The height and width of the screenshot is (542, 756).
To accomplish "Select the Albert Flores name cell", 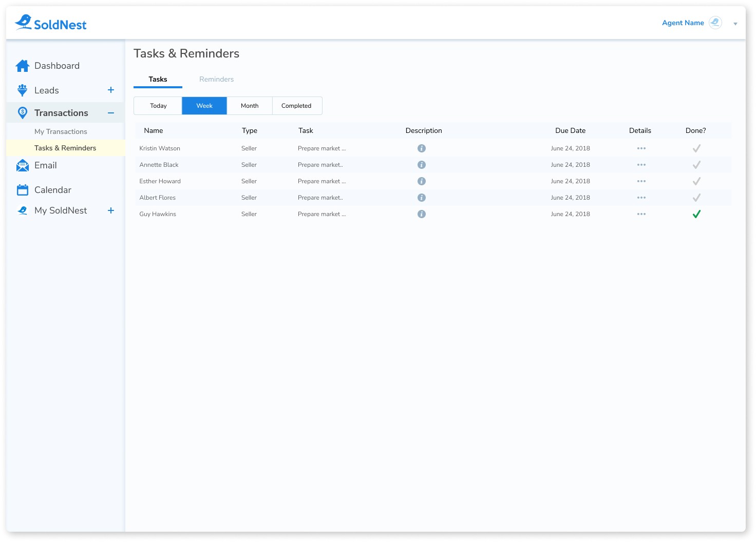I will [x=158, y=198].
